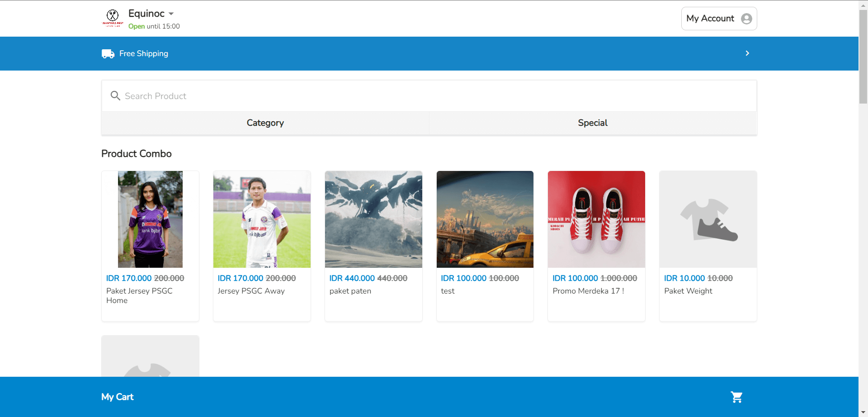This screenshot has height=417, width=868.
Task: Expand the Equinoc store dropdown arrow
Action: point(171,14)
